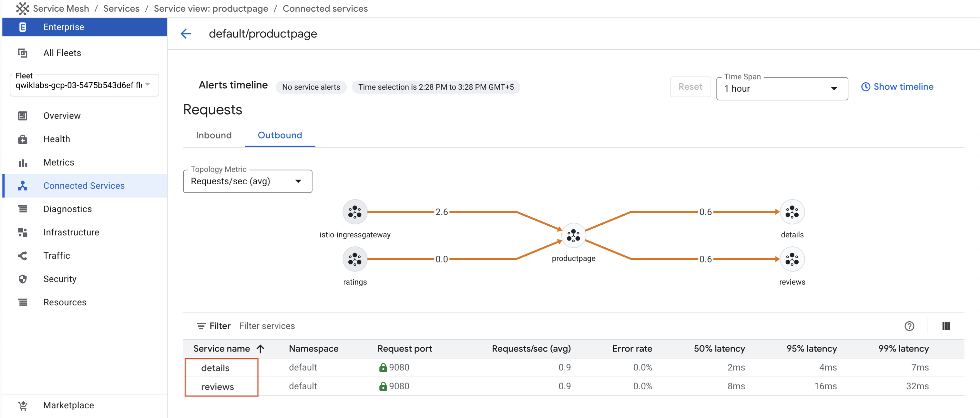Click the Connected Services node icon

(22, 186)
